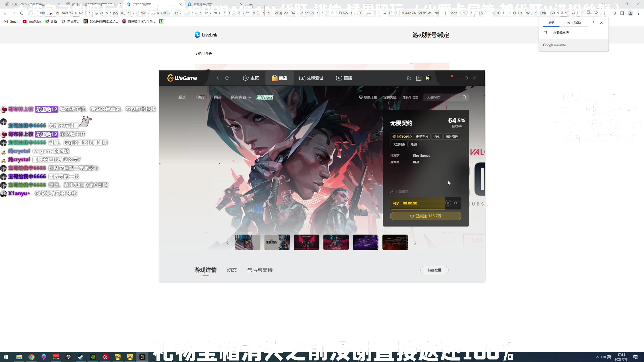Click 返回斗鱼 back link
Screen dimensions: 644x362
[204, 54]
